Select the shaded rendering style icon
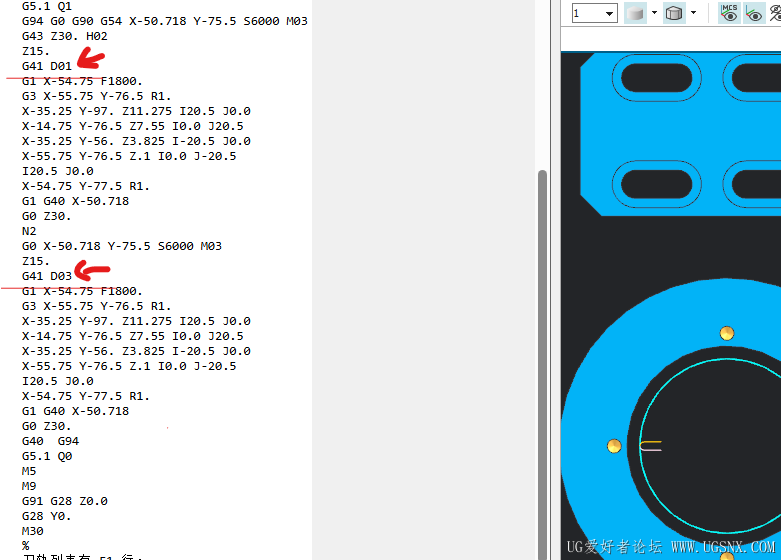Image resolution: width=781 pixels, height=560 pixels. click(635, 13)
